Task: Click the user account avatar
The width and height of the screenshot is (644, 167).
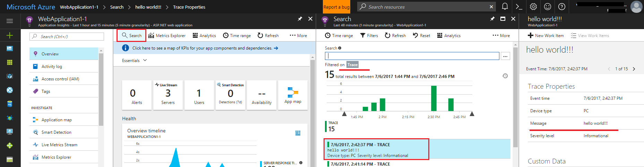Action: coord(636,7)
